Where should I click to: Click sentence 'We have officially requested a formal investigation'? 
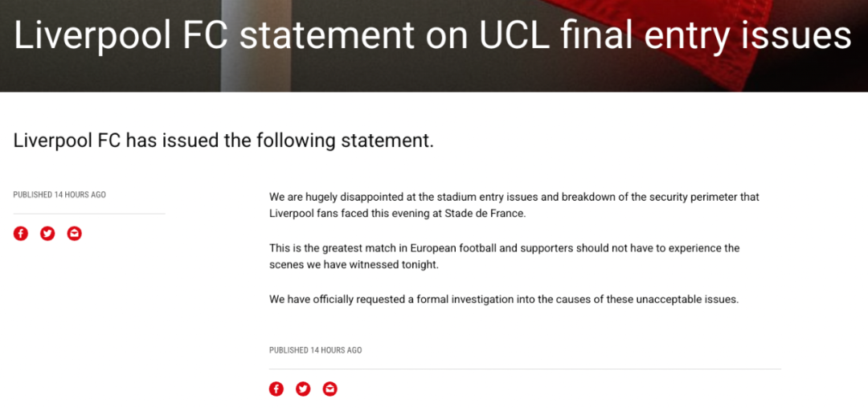pyautogui.click(x=503, y=300)
